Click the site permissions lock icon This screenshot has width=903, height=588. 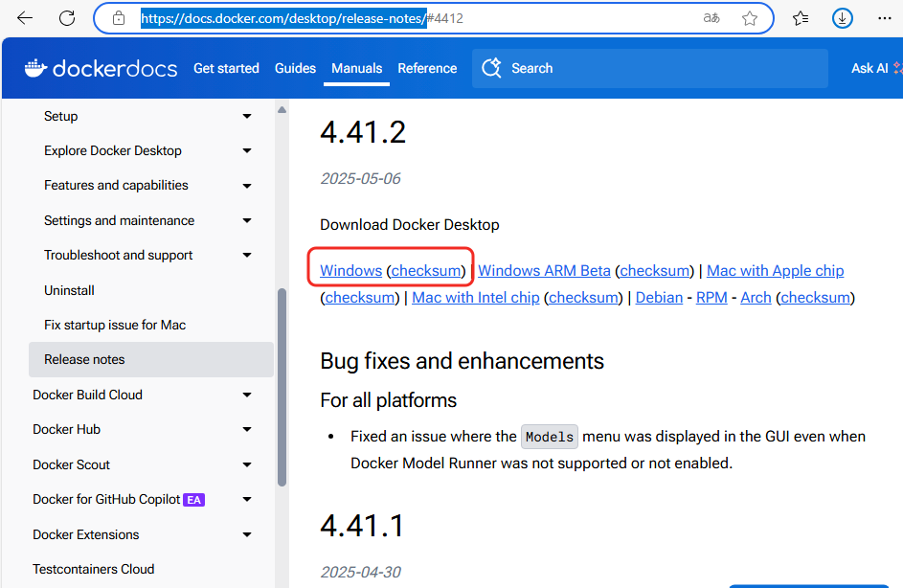point(117,18)
